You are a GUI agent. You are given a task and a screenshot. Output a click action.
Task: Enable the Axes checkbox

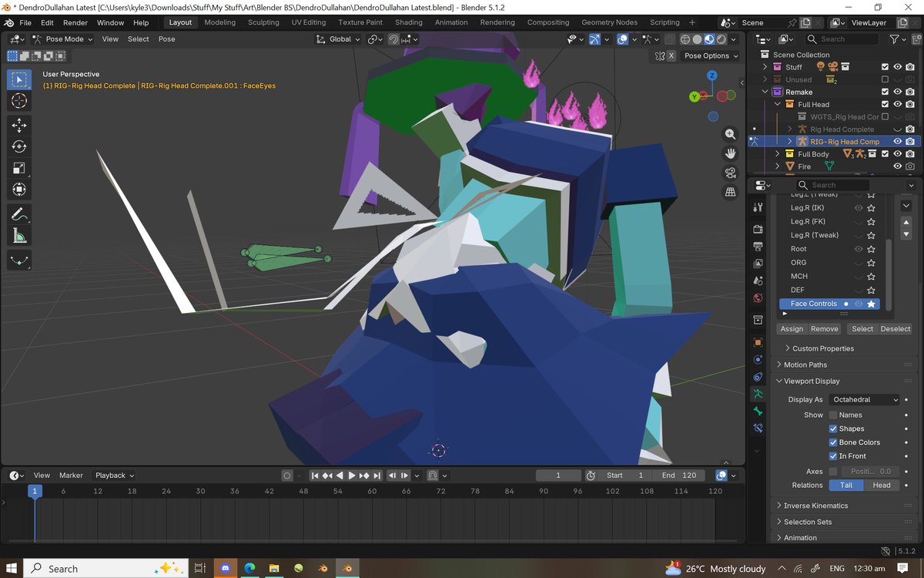(832, 472)
